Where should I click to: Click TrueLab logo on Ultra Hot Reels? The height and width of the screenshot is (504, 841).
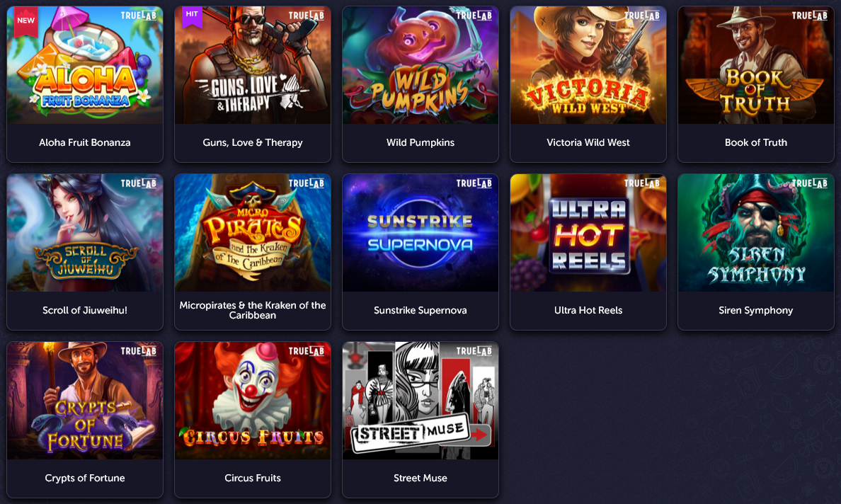tap(641, 183)
